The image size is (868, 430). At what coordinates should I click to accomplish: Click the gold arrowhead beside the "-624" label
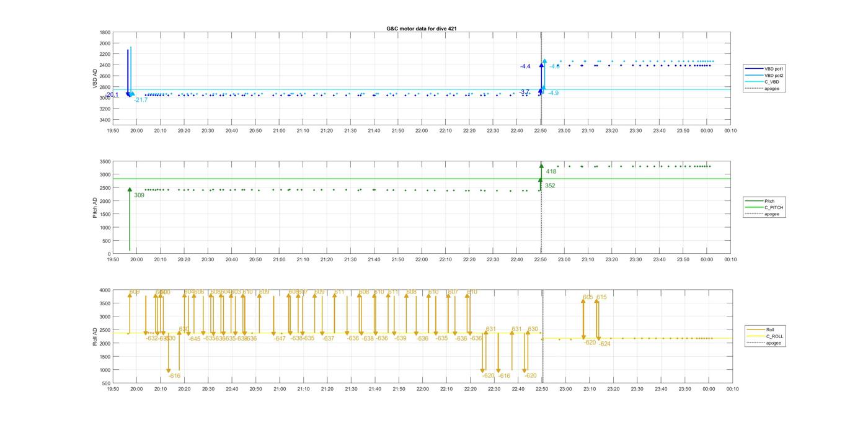click(598, 338)
